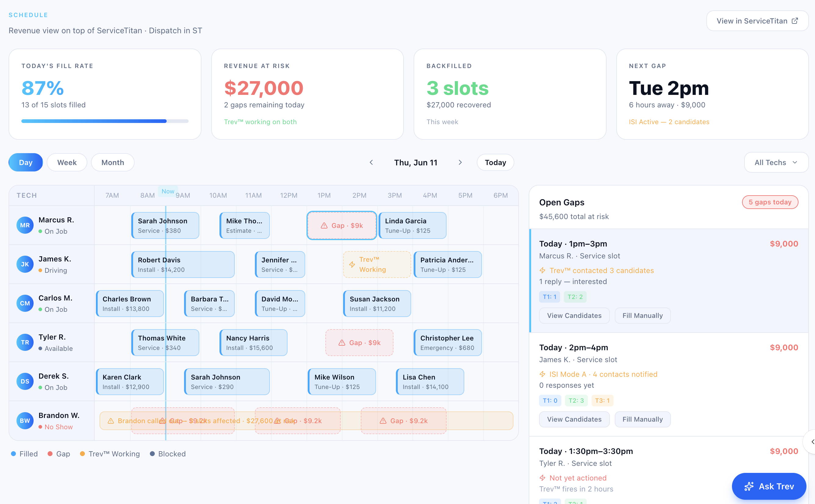This screenshot has width=815, height=504.
Task: Open Thomas White Service $340 appointment
Action: [x=165, y=343]
